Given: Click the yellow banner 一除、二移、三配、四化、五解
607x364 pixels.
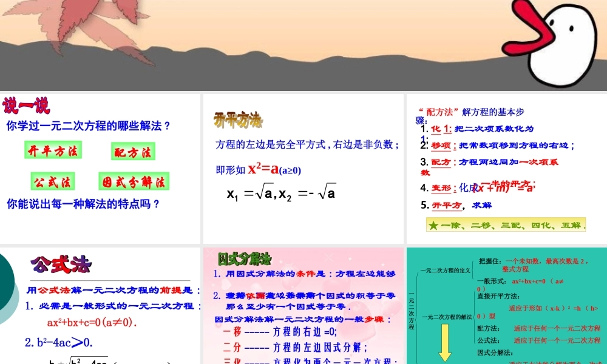Looking at the screenshot, I should tap(506, 224).
